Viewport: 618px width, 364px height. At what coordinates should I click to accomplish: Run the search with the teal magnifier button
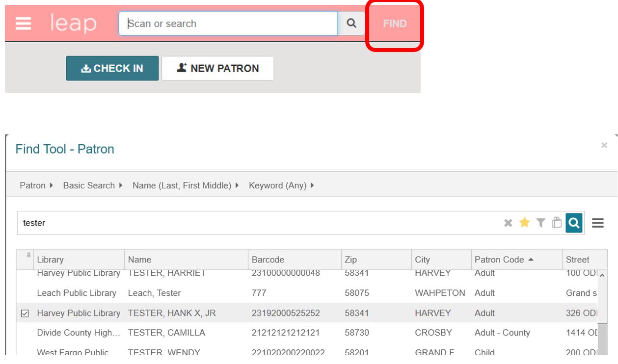[574, 223]
